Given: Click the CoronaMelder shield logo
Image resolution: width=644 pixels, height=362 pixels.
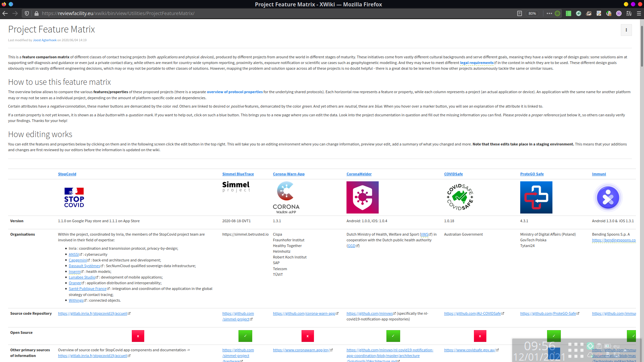Looking at the screenshot, I should (x=363, y=197).
